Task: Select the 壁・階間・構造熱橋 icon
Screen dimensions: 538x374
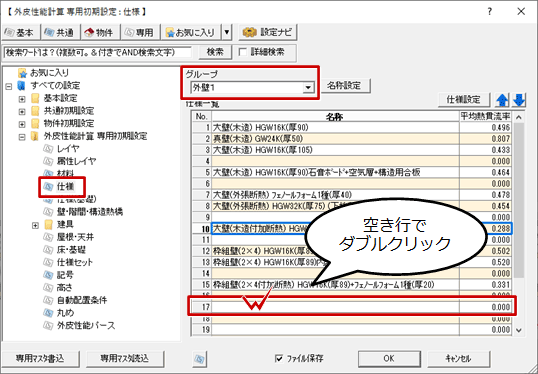Action: [48, 212]
